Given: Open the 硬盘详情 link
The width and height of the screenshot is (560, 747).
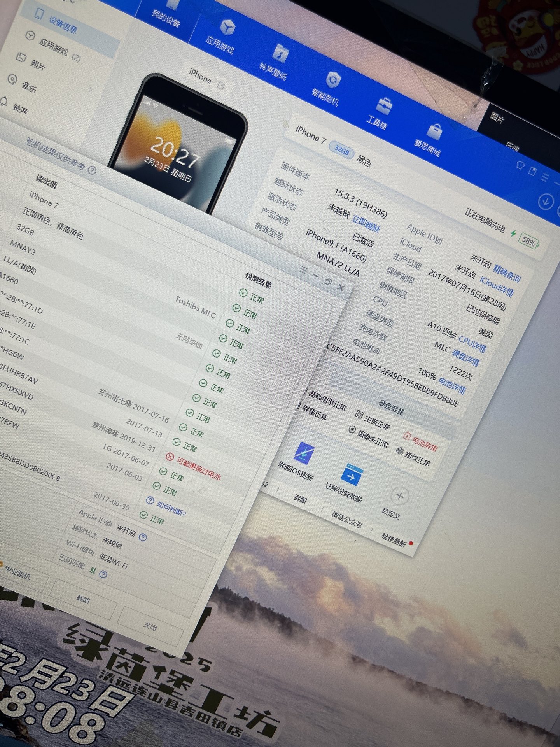Looking at the screenshot, I should [466, 357].
